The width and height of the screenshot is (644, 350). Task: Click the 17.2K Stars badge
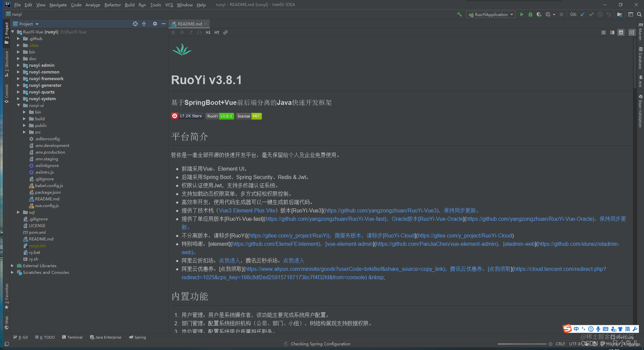click(187, 116)
